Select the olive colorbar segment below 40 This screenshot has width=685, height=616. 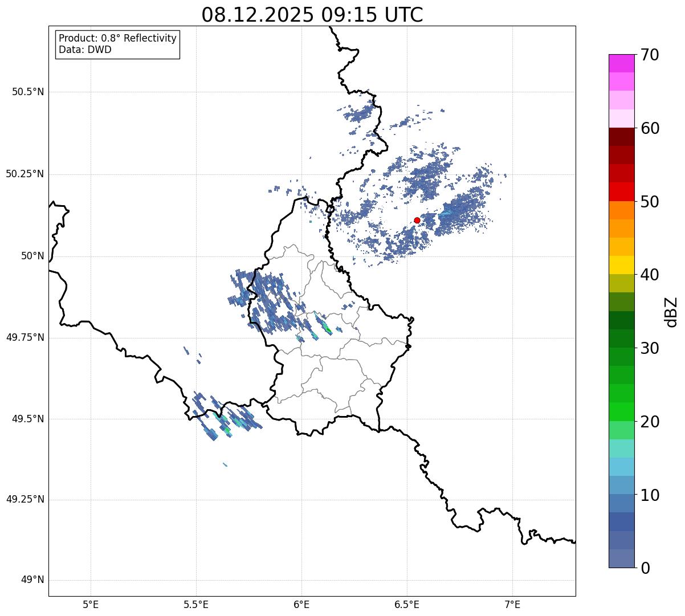click(x=621, y=284)
